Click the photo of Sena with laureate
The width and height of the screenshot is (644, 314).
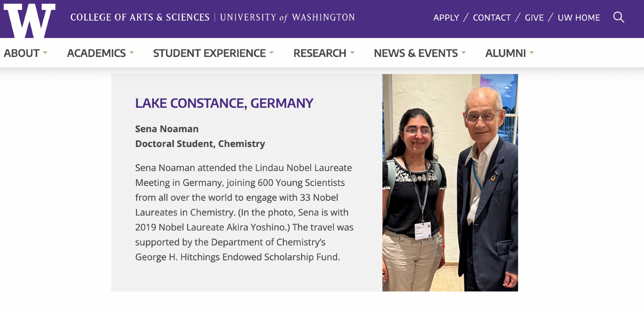[x=450, y=182]
